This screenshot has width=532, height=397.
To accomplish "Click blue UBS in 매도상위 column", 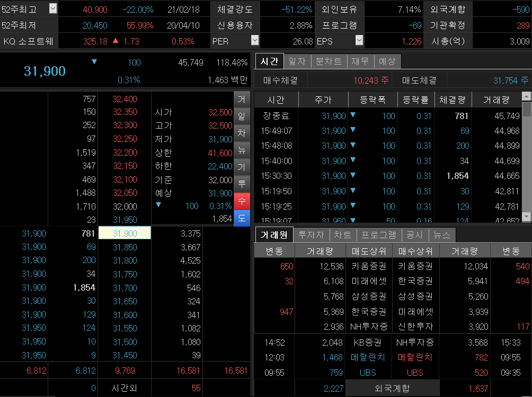I will click(368, 373).
